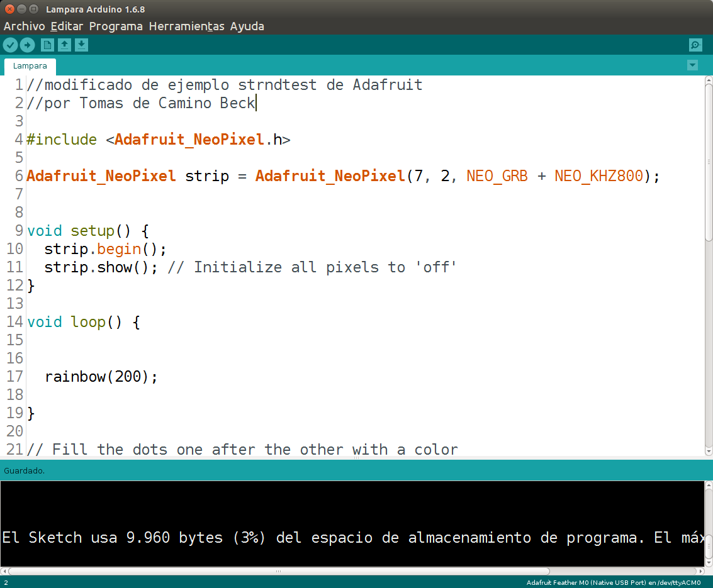Screen dimensions: 713x588
Task: Open the Archivo menu
Action: click(24, 26)
